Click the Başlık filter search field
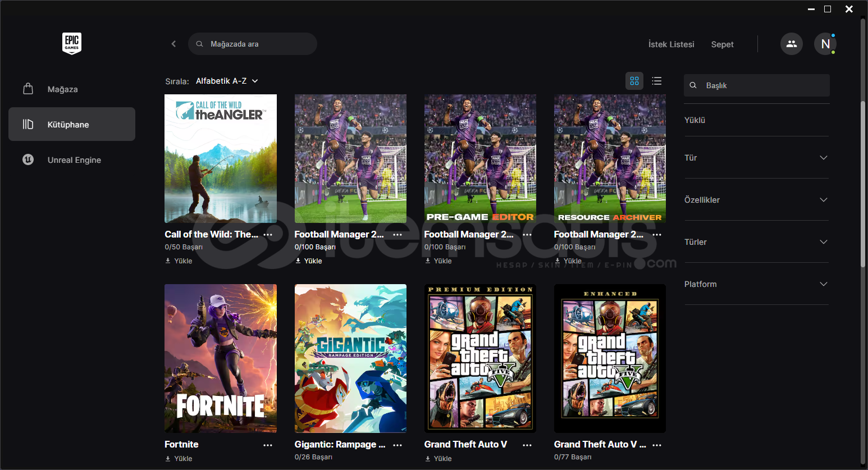Image resolution: width=868 pixels, height=470 pixels. point(757,85)
